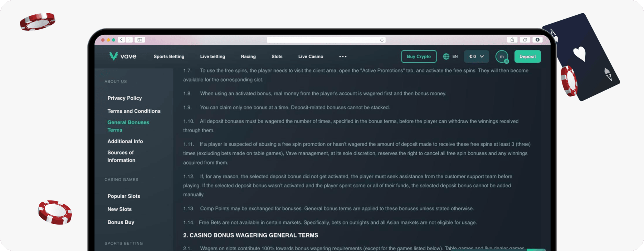Screen dimensions: 644x251
Task: Click clause 1.8 about activated bonus wagering
Action: (x=315, y=93)
